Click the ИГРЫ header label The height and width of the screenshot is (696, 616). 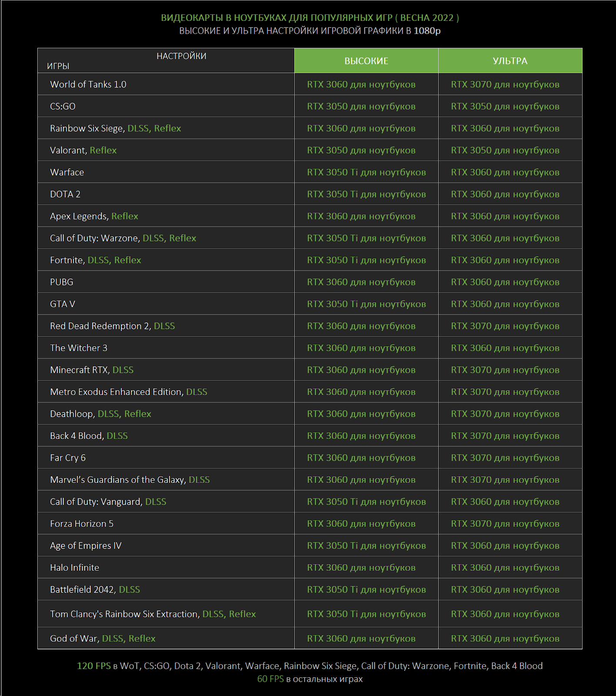[58, 66]
